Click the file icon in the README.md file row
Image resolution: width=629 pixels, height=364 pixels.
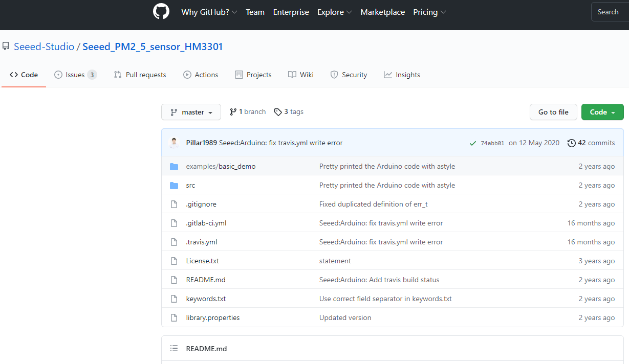[174, 280]
